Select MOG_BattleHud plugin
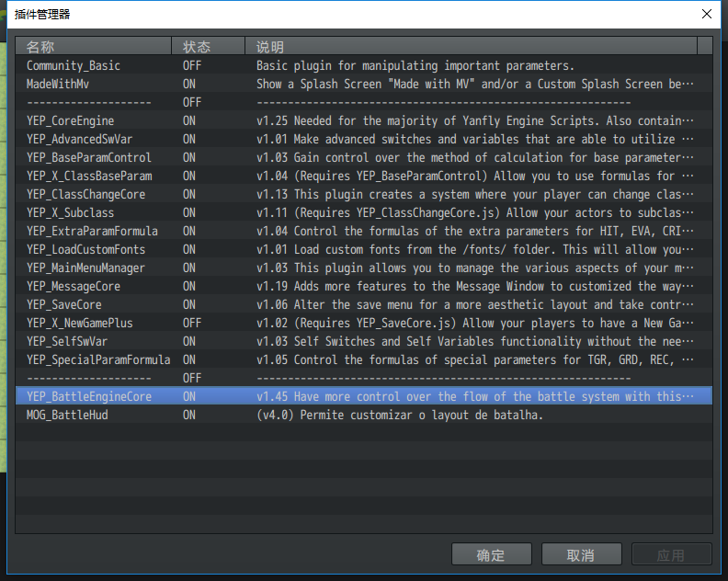Viewport: 728px width, 581px height. coord(363,416)
